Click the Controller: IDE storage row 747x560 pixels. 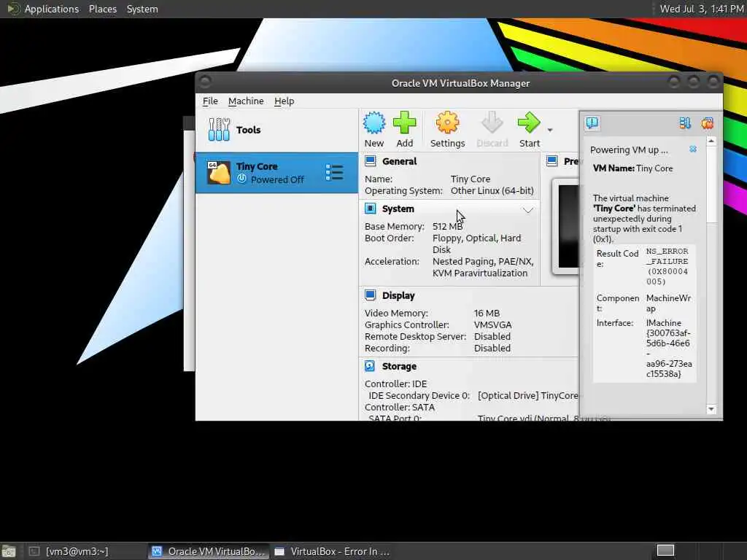[395, 384]
